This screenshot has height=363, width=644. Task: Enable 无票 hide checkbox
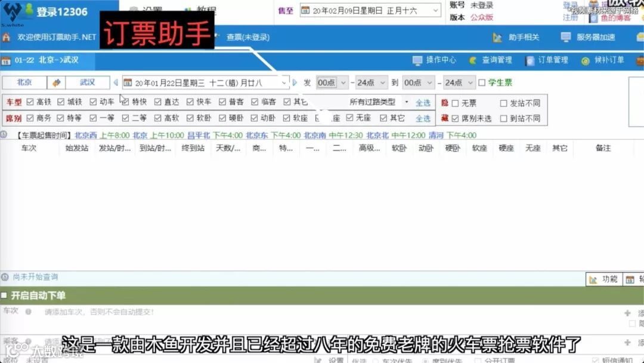click(x=455, y=103)
